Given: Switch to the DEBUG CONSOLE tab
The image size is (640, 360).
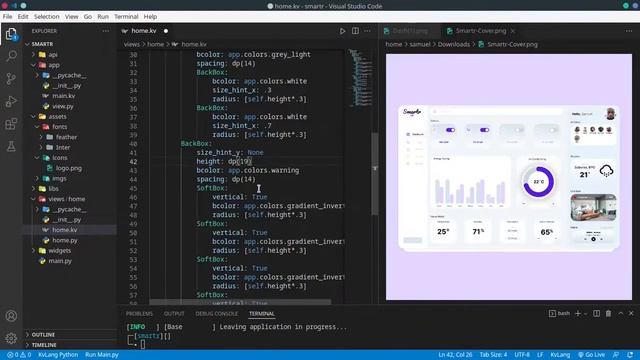Looking at the screenshot, I should 216,313.
